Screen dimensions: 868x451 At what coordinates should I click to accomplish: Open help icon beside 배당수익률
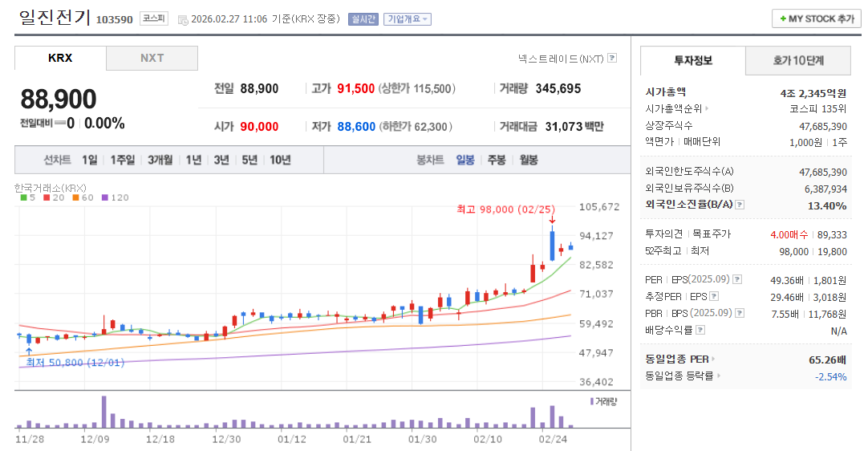click(700, 330)
